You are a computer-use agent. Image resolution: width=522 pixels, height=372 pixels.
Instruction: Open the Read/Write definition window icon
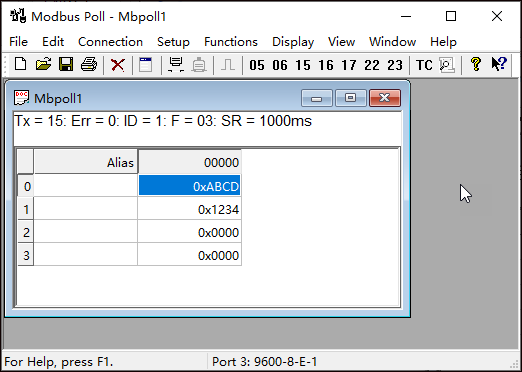coord(146,65)
